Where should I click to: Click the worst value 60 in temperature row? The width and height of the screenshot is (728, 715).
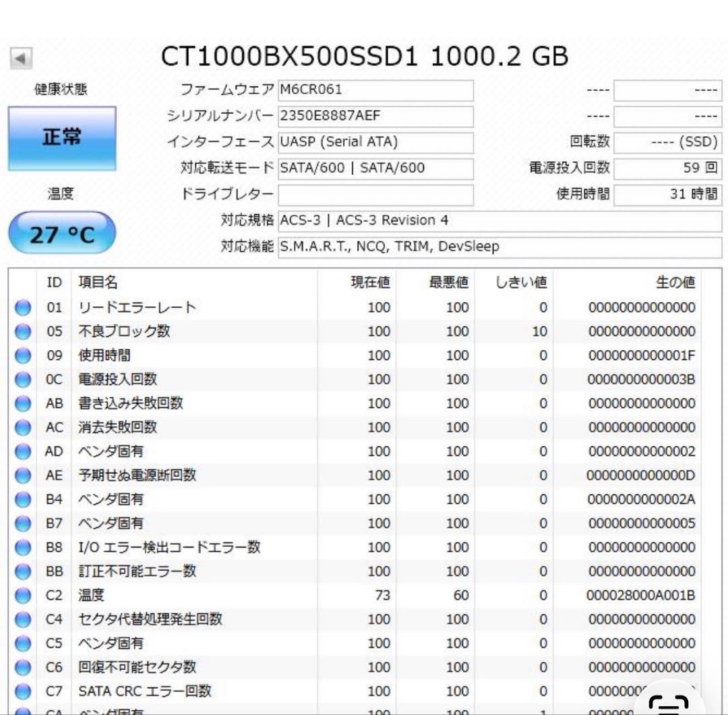461,596
